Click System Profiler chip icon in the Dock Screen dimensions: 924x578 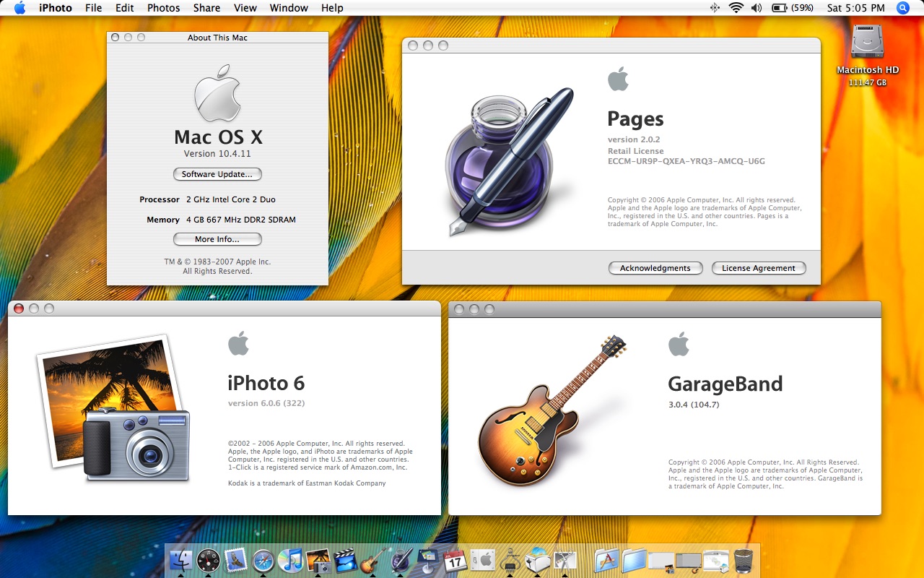tap(510, 561)
